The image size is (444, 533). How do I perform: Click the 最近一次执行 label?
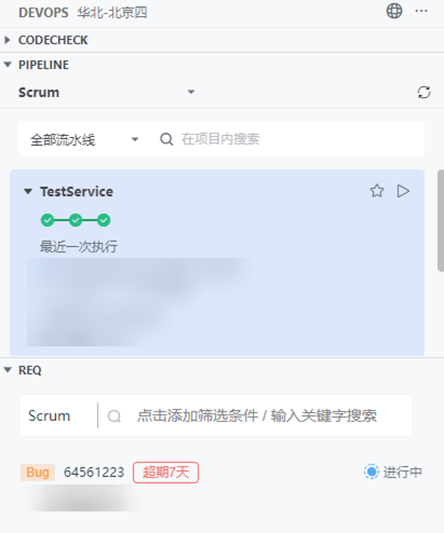[79, 246]
